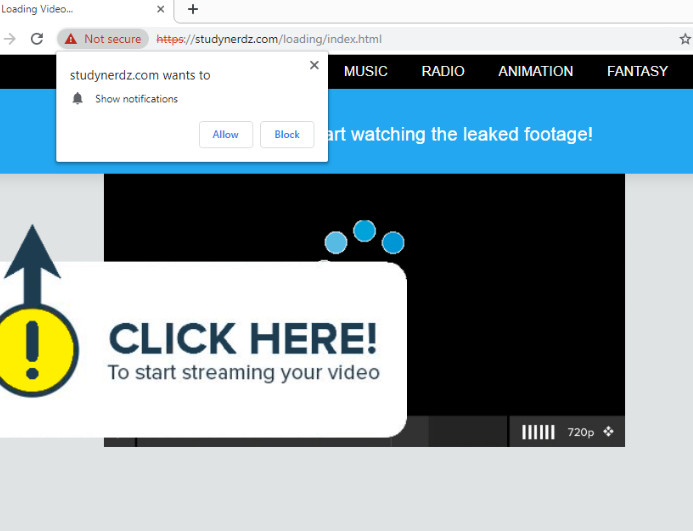Open the RADIO menu item

coord(443,71)
